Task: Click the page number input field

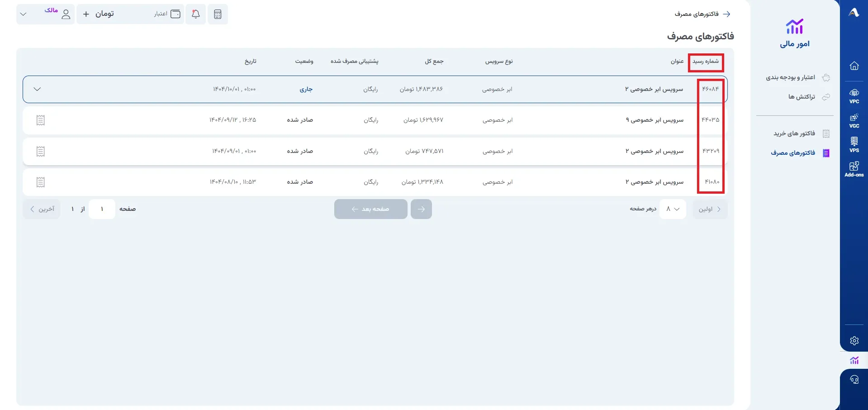Action: [x=102, y=209]
